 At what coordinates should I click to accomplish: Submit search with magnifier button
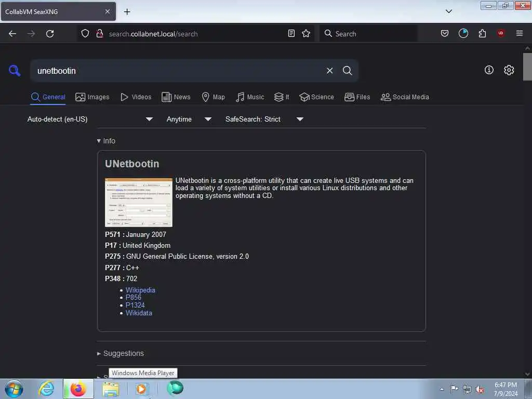(x=348, y=71)
